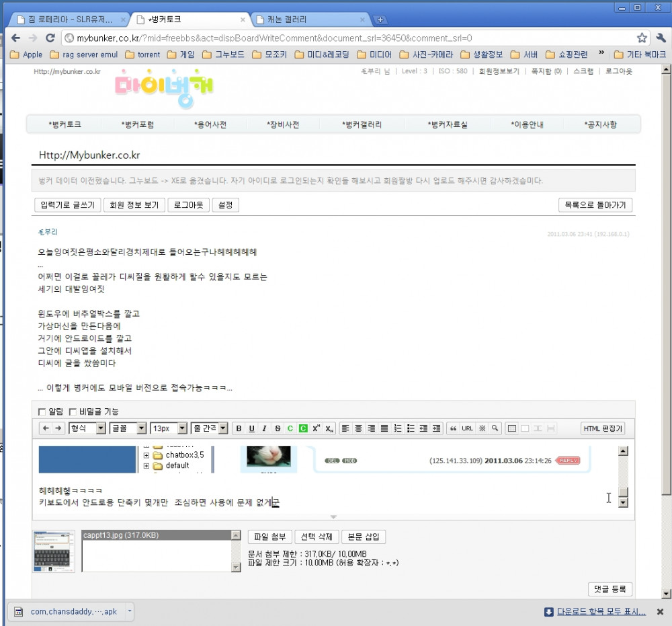Open the 글꼴 font dropdown
The width and height of the screenshot is (672, 626).
tap(128, 428)
